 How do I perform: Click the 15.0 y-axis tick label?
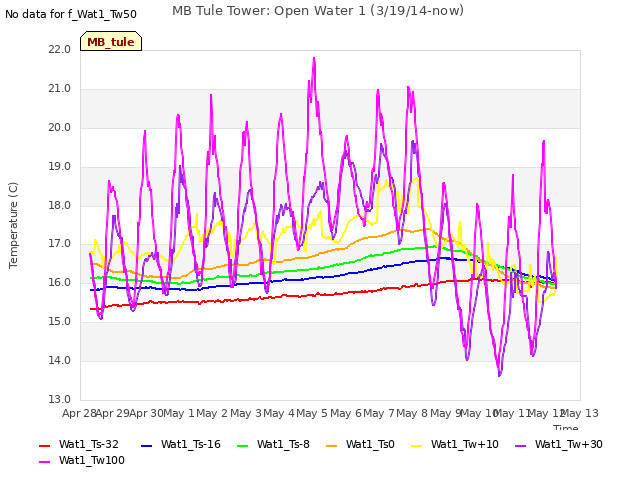tap(60, 322)
